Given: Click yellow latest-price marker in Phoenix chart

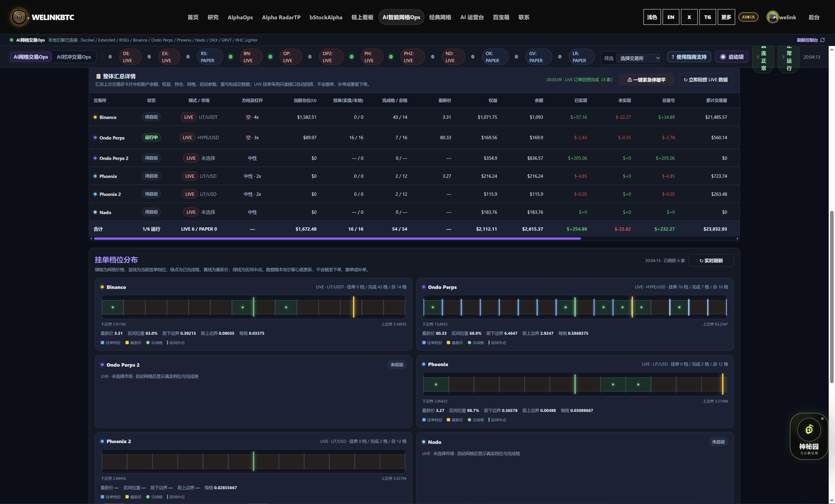Looking at the screenshot, I should click(x=723, y=384).
